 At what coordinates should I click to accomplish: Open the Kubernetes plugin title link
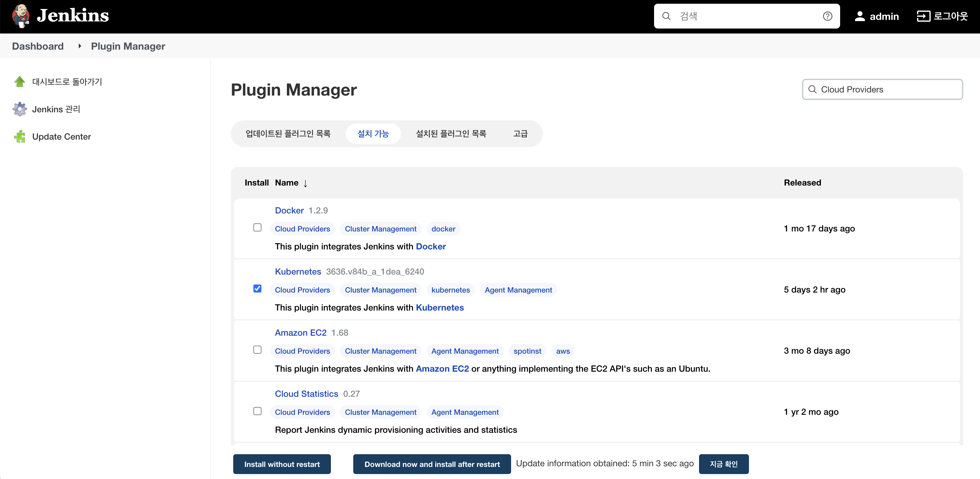pyautogui.click(x=298, y=272)
